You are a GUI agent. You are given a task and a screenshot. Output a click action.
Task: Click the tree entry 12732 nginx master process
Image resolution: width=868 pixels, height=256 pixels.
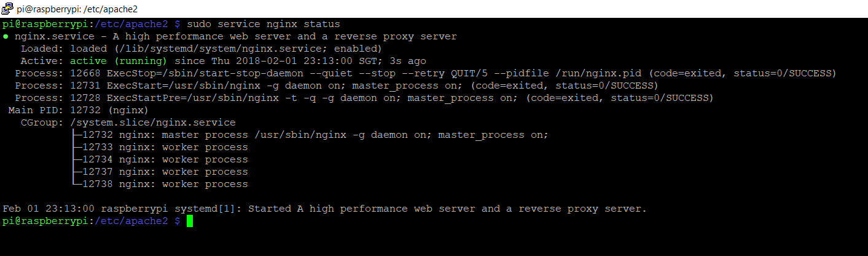pyautogui.click(x=310, y=135)
